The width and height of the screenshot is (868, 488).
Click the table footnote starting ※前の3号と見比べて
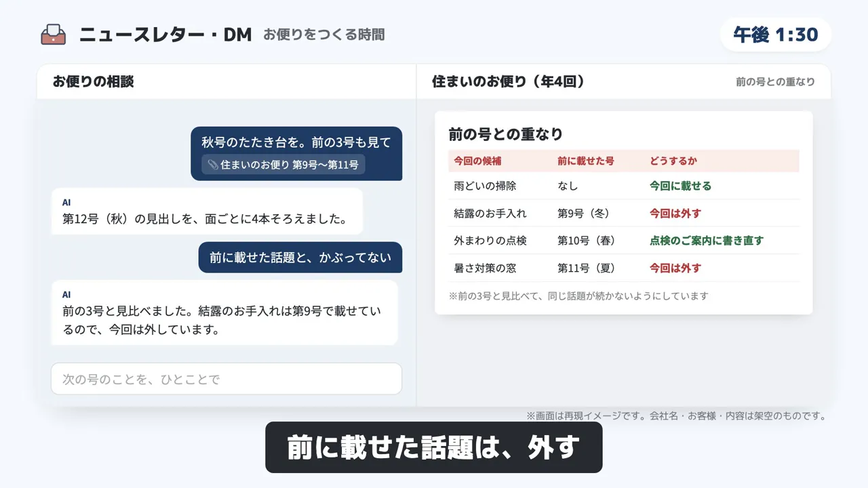tap(578, 296)
